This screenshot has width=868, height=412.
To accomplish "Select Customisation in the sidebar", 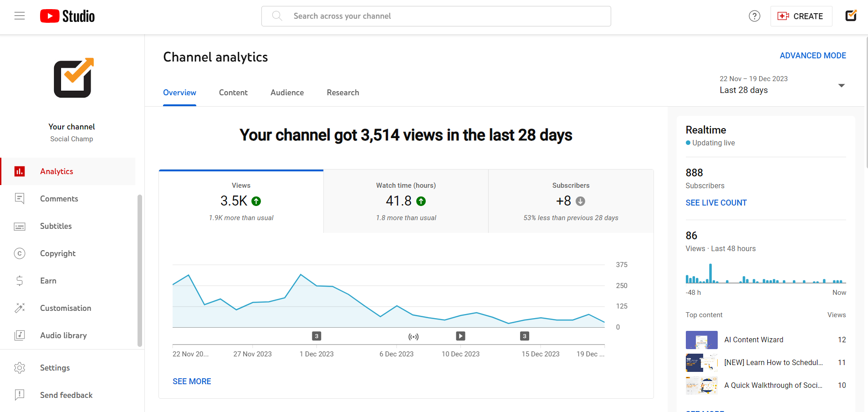I will [x=65, y=308].
